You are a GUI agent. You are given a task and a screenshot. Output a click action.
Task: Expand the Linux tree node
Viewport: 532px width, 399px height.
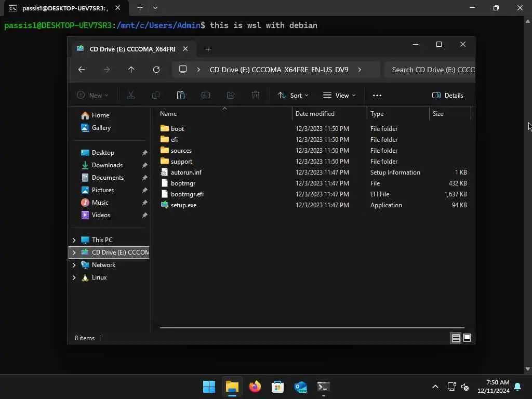[74, 277]
